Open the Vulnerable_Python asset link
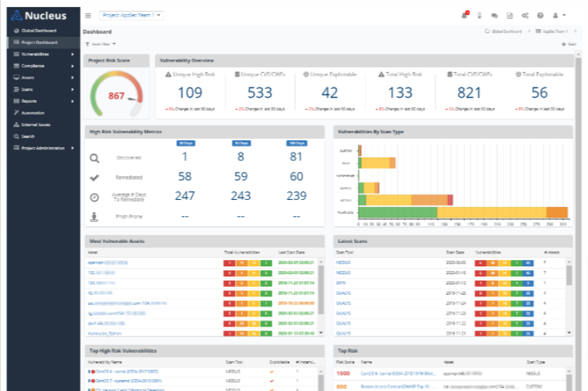The width and height of the screenshot is (588, 391). coord(104,333)
